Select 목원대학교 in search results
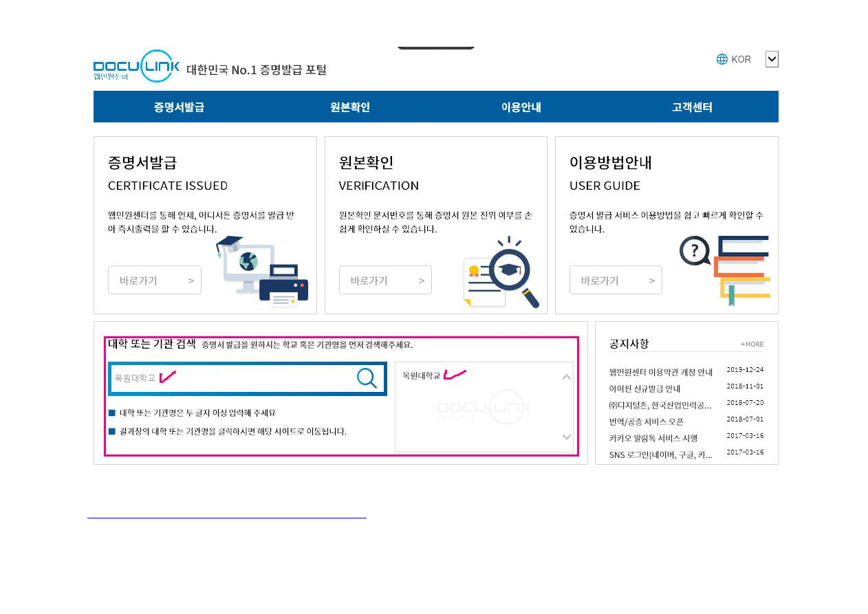This screenshot has width=868, height=614. 421,376
